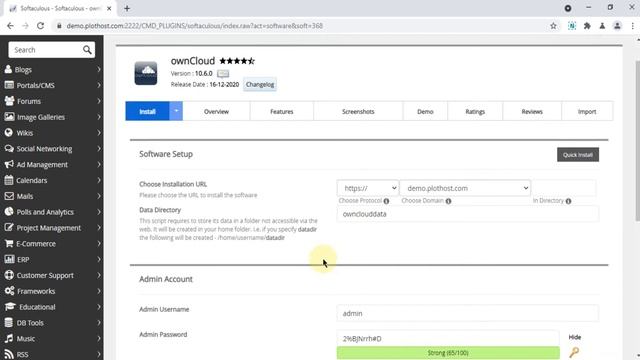Click the Blogs category person icon

click(8, 69)
